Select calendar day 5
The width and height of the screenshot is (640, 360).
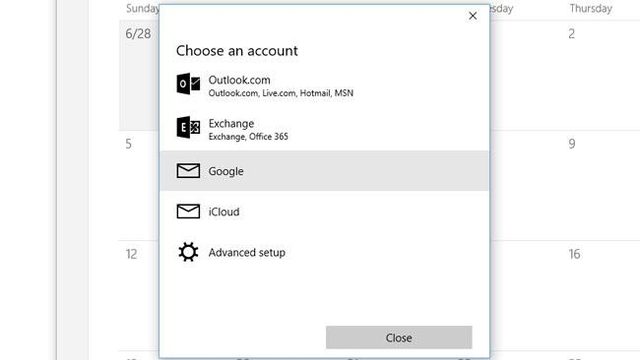tap(139, 186)
